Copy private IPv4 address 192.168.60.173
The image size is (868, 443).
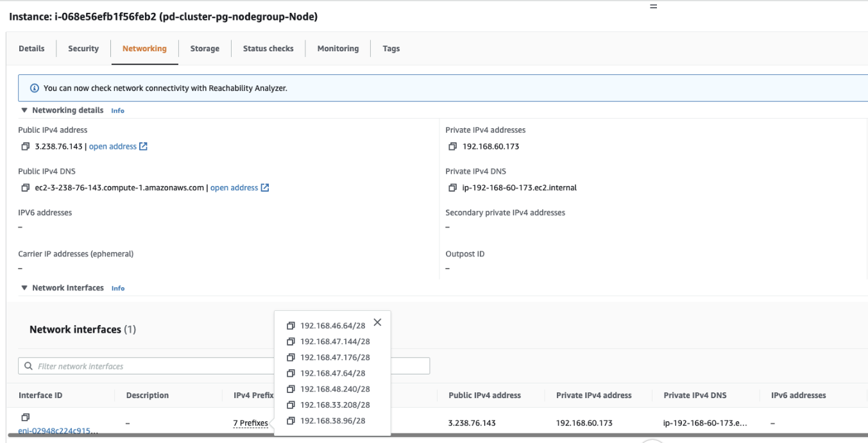pos(453,147)
